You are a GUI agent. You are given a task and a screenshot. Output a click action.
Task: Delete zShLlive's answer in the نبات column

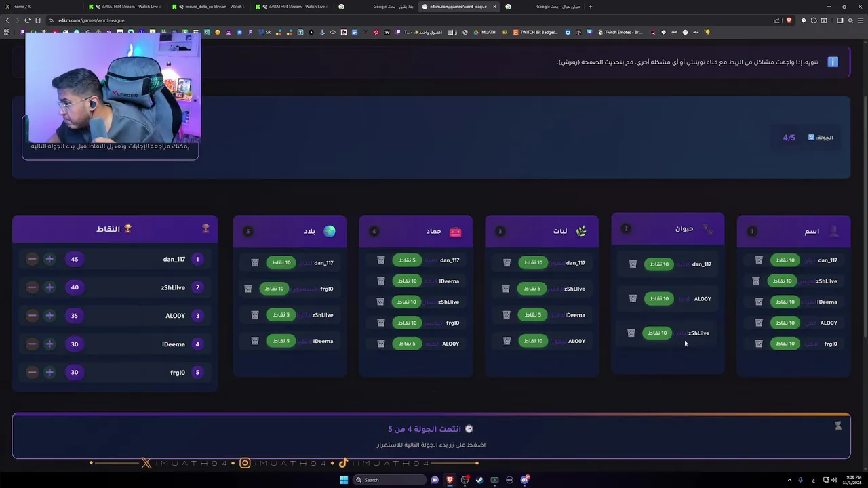point(506,289)
